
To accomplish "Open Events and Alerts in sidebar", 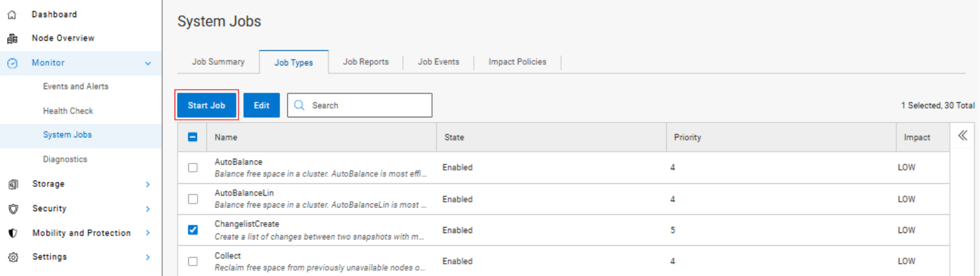I will pyautogui.click(x=76, y=86).
